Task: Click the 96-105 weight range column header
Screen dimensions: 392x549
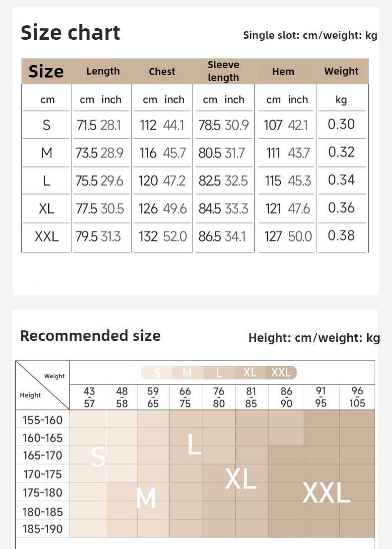Action: [357, 397]
